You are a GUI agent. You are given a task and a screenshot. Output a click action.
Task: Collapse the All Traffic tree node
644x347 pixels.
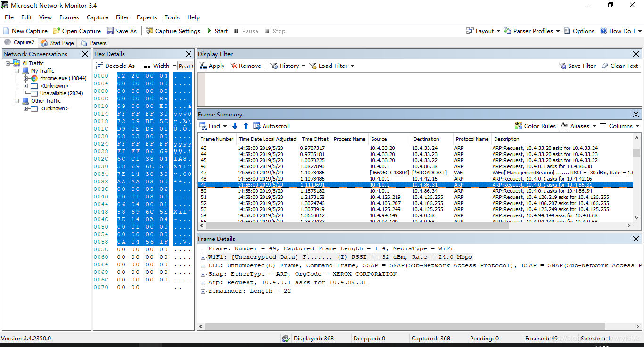8,63
